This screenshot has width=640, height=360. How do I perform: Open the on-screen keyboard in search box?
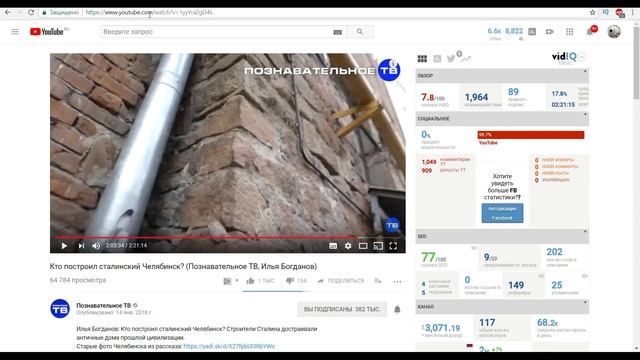338,32
